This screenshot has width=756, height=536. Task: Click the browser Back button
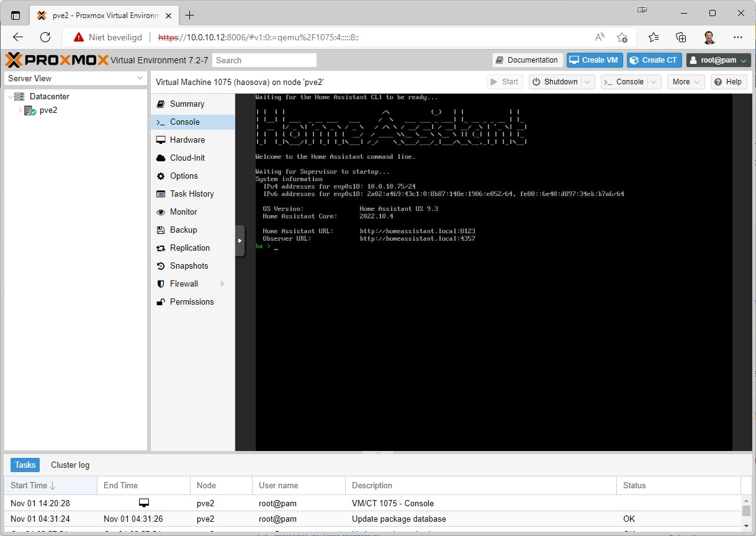tap(18, 37)
